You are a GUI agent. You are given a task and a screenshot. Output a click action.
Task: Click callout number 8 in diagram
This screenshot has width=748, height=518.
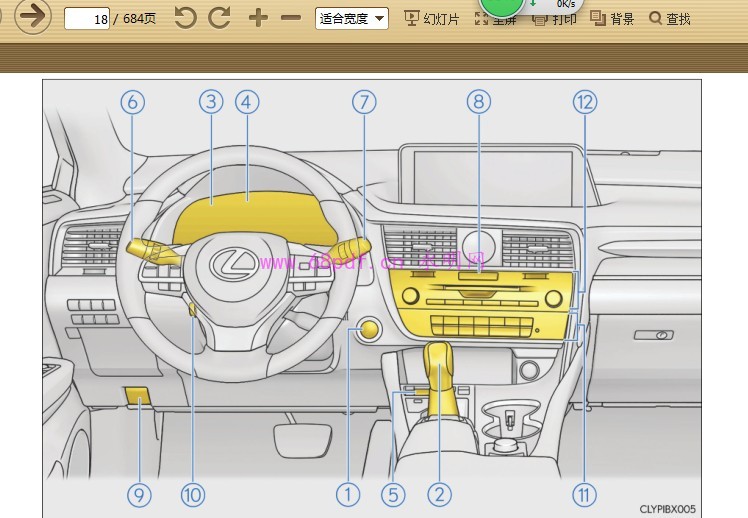pos(478,101)
